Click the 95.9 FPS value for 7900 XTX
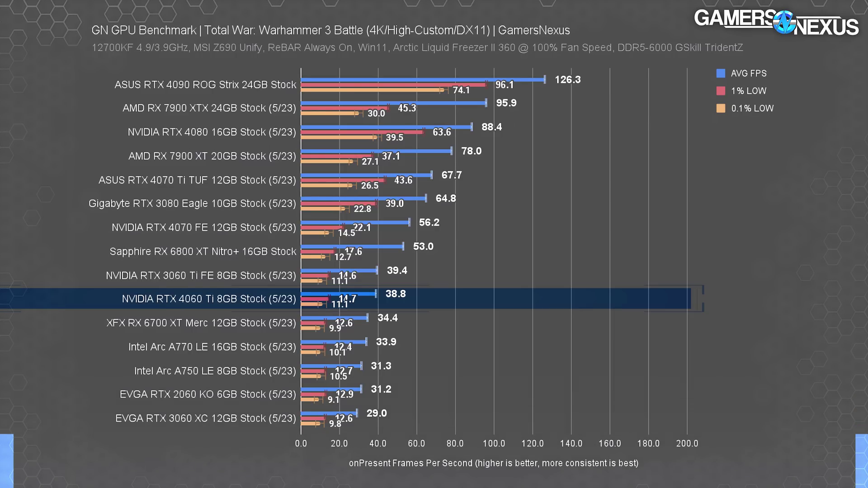868x488 pixels. tap(506, 103)
